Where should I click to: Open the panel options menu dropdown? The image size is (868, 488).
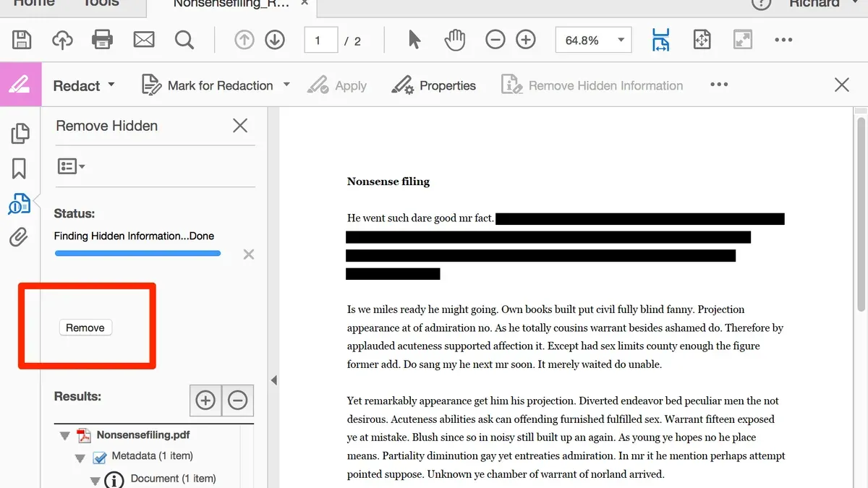point(71,167)
